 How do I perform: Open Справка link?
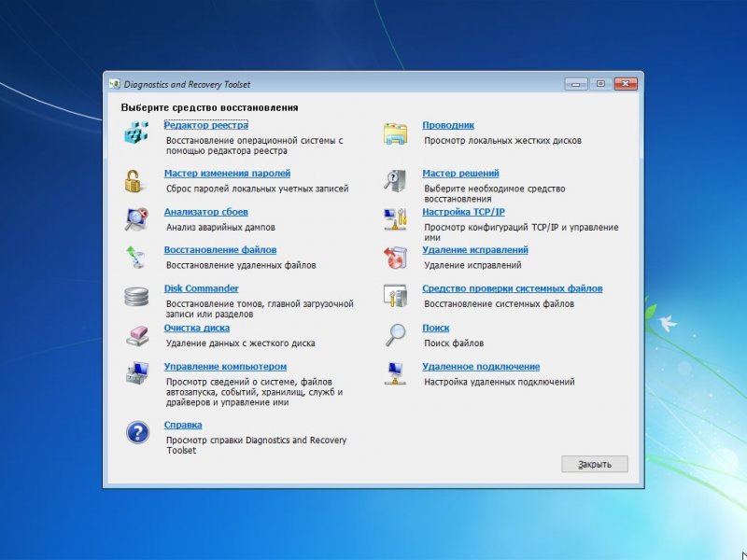[x=183, y=425]
